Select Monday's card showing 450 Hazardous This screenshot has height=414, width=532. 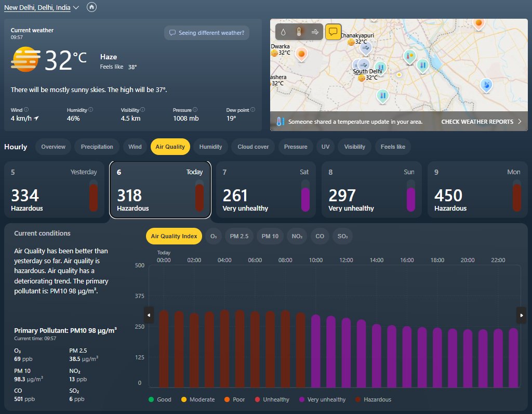[477, 189]
